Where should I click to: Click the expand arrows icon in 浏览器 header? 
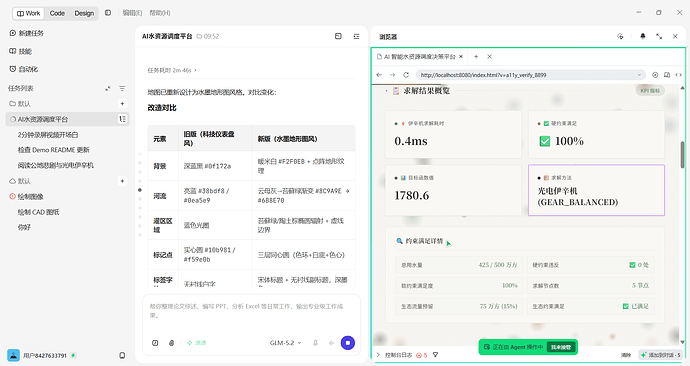point(659,37)
